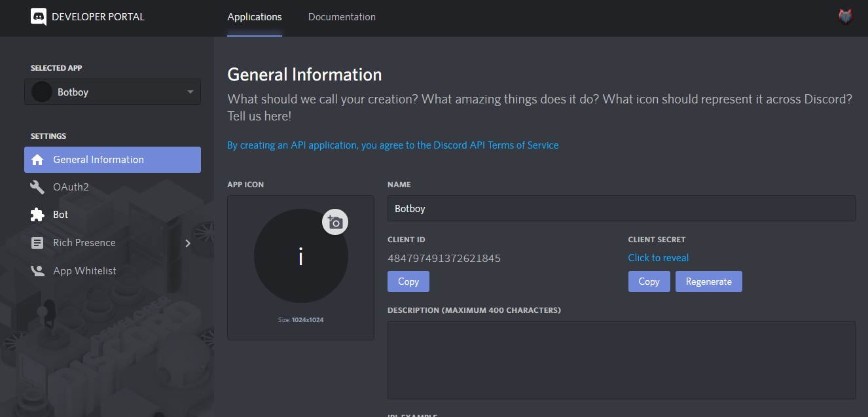This screenshot has height=417, width=868.
Task: Click the Rich Presence document icon
Action: coord(37,243)
